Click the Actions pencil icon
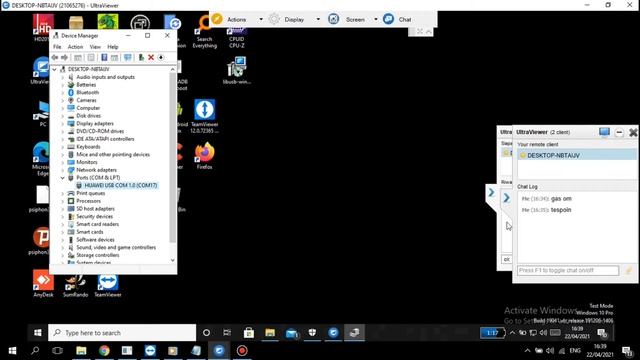The image size is (640, 360). [x=217, y=19]
